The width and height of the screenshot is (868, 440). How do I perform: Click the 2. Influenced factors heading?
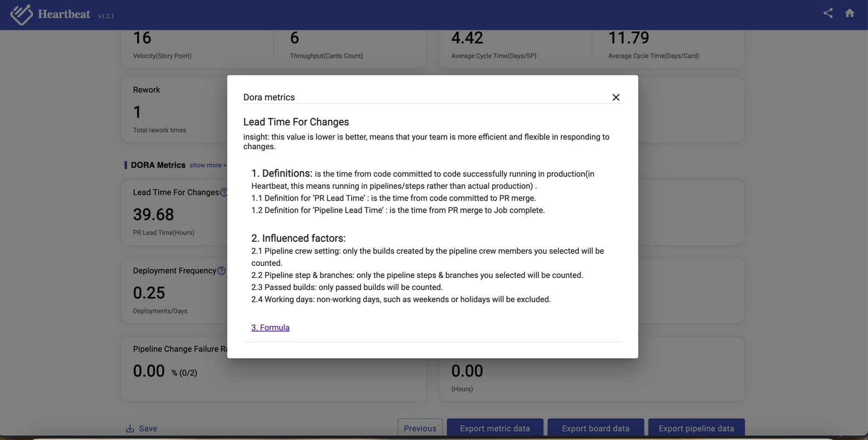[x=298, y=238]
